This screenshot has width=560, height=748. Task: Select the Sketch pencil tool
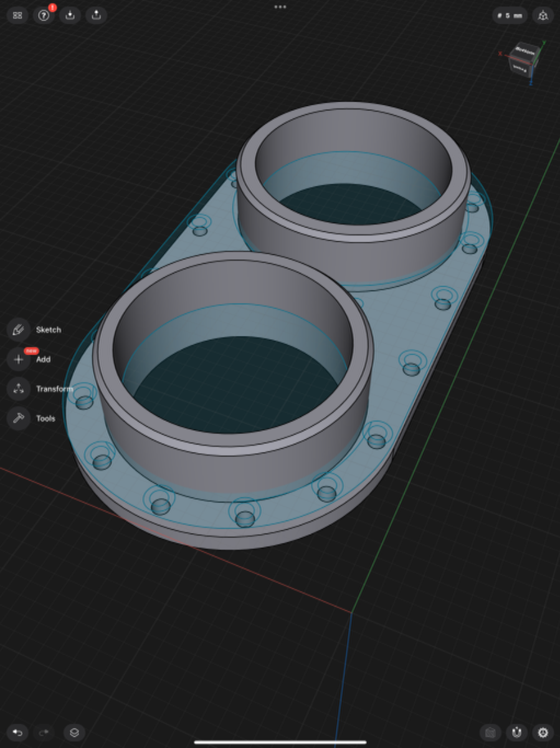[x=18, y=329]
